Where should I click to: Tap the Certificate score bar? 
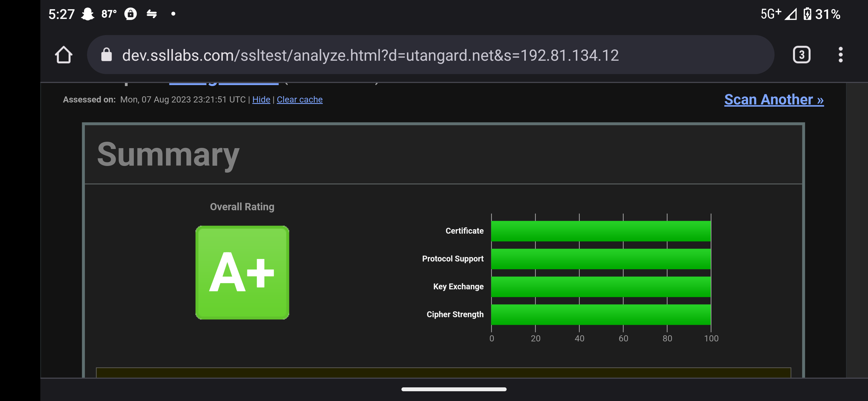point(601,231)
